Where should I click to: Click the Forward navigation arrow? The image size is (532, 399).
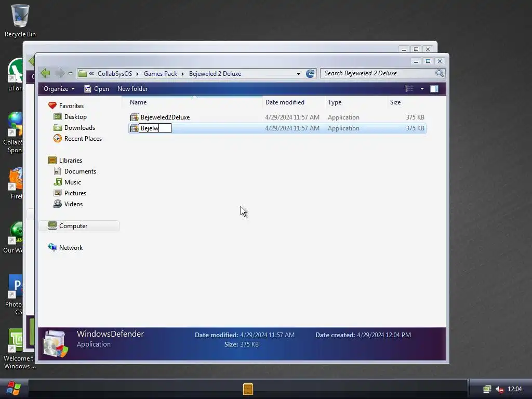(x=60, y=73)
